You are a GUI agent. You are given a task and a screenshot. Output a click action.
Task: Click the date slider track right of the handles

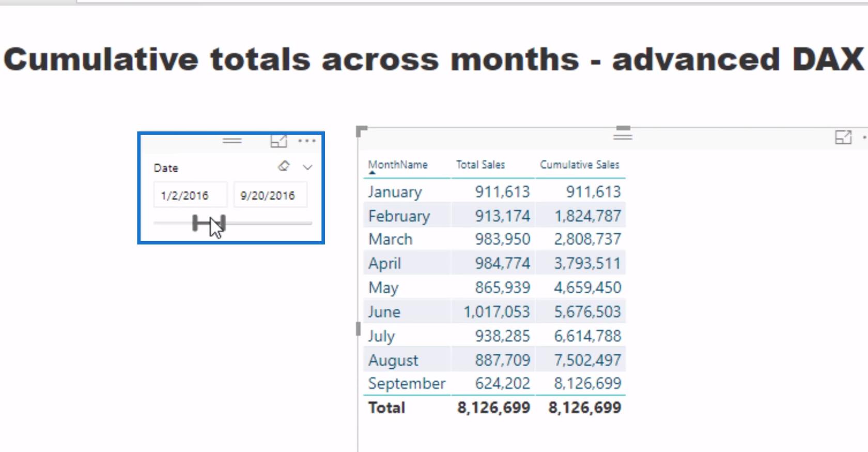269,223
